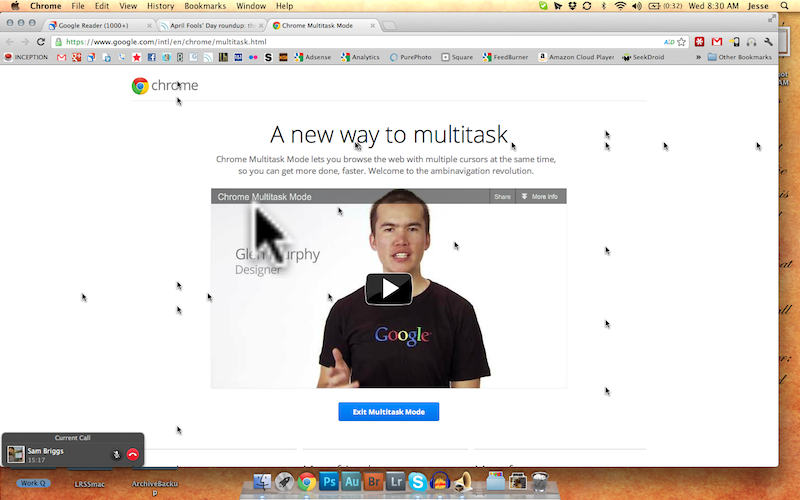800x500 pixels.
Task: Open Skype from the dock
Action: click(x=417, y=482)
